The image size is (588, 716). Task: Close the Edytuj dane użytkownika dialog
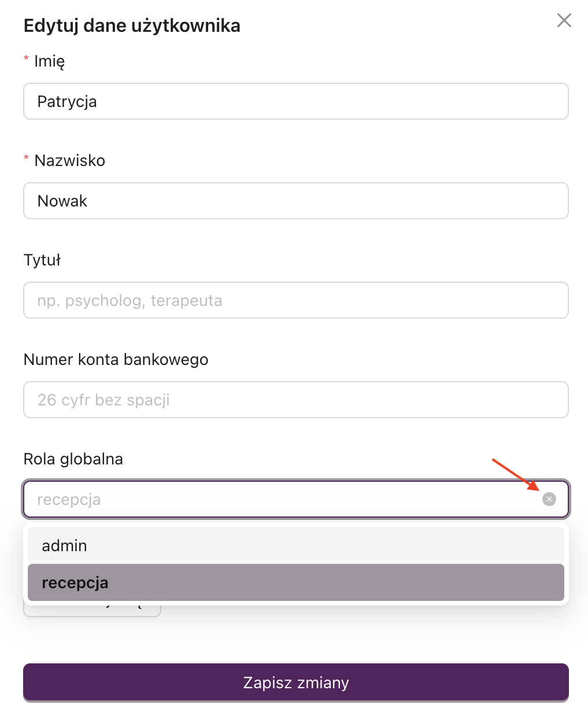pos(564,20)
